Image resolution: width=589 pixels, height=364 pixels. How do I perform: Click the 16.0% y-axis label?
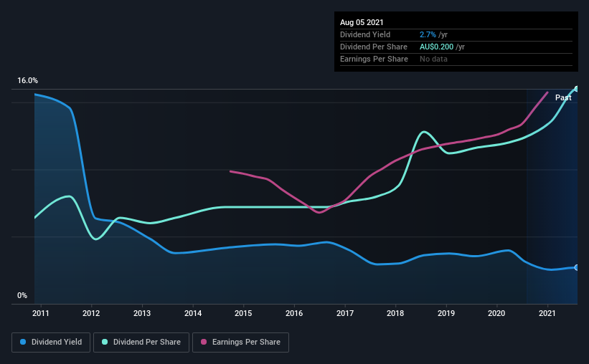coord(27,81)
